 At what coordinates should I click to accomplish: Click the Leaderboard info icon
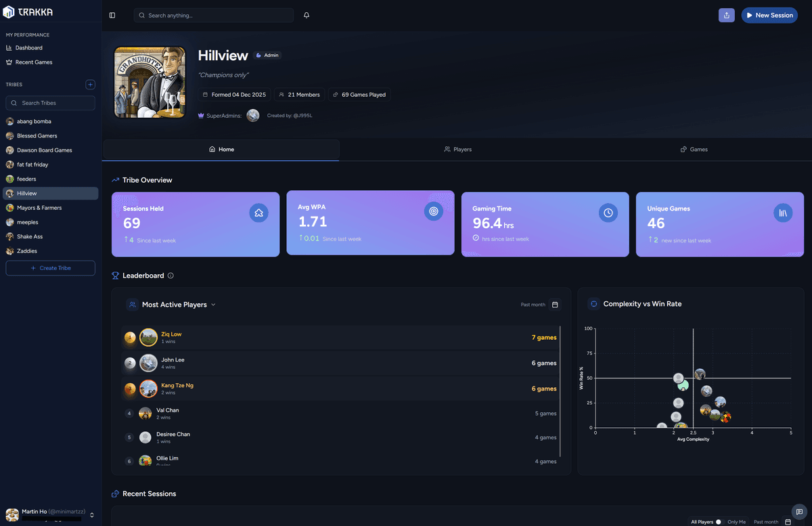tap(171, 276)
